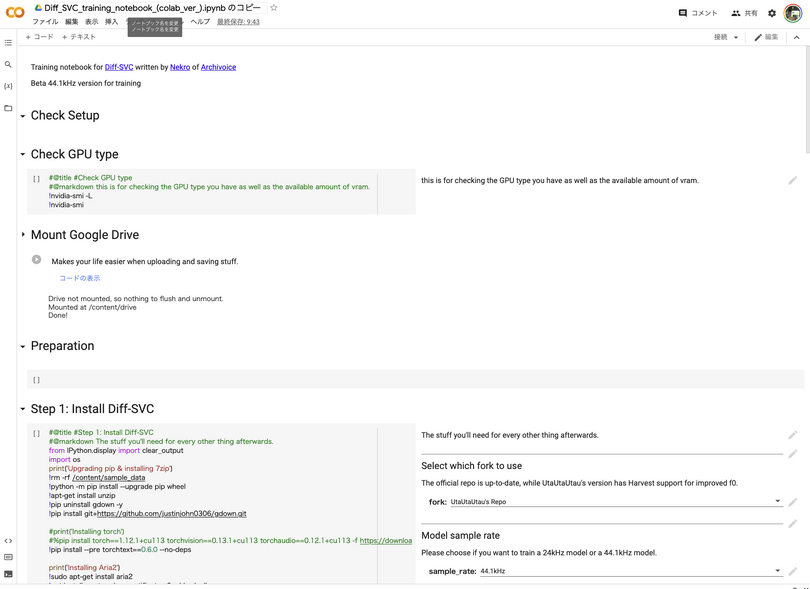Run the Step 1 Install Diff-SVC cell
This screenshot has width=810, height=589.
(36, 433)
